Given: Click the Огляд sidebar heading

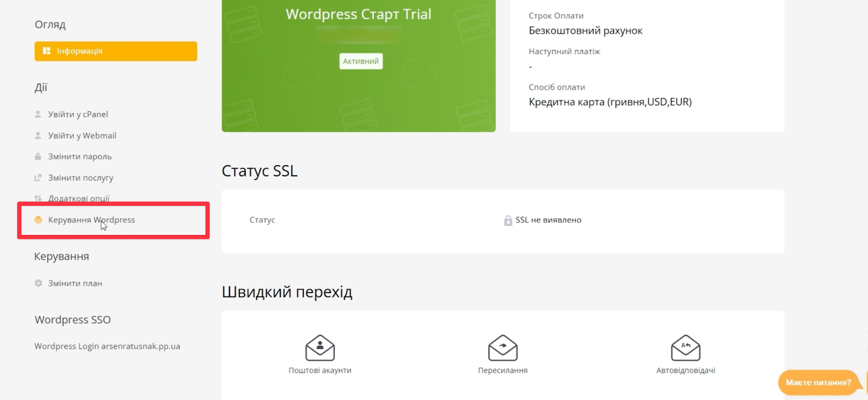Looking at the screenshot, I should tap(50, 25).
